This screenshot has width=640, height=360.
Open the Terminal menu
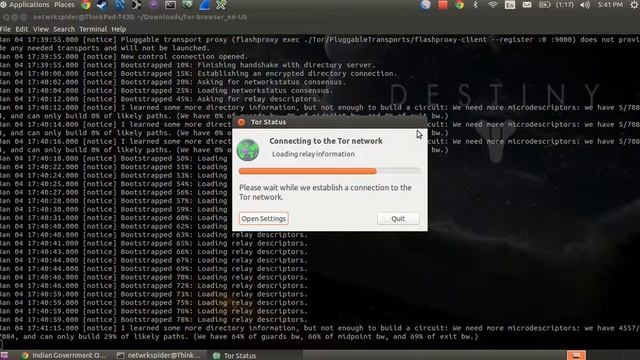(93, 29)
